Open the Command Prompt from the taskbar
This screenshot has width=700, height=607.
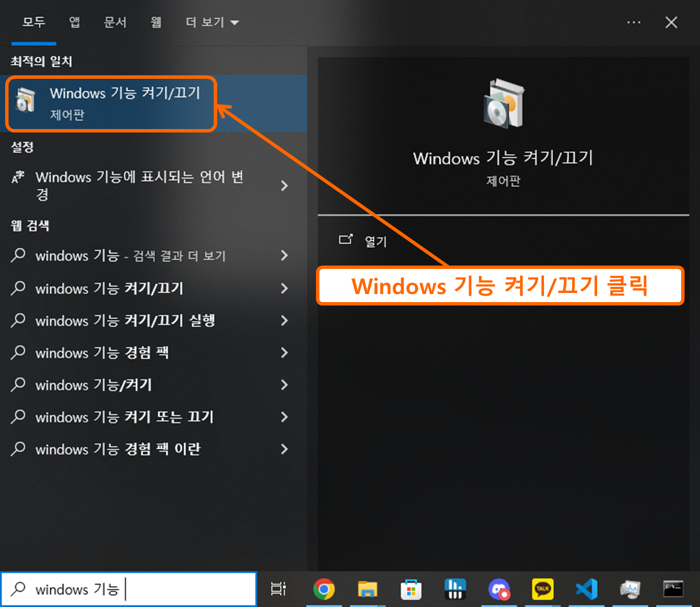click(673, 589)
